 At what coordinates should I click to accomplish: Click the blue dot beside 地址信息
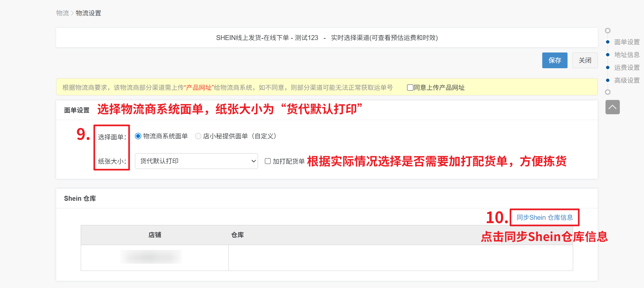(608, 55)
